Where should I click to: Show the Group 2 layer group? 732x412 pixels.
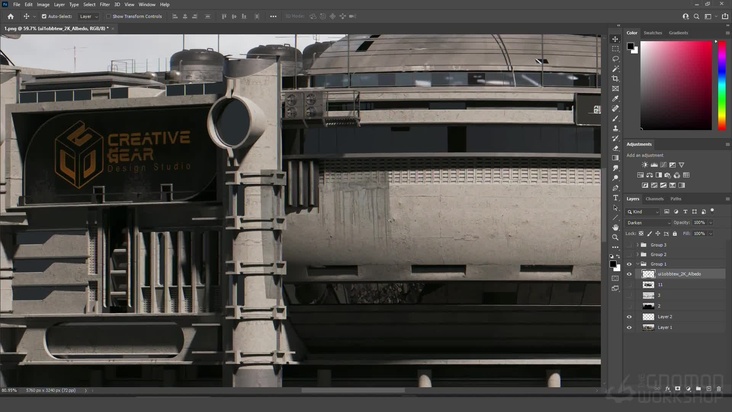click(629, 255)
